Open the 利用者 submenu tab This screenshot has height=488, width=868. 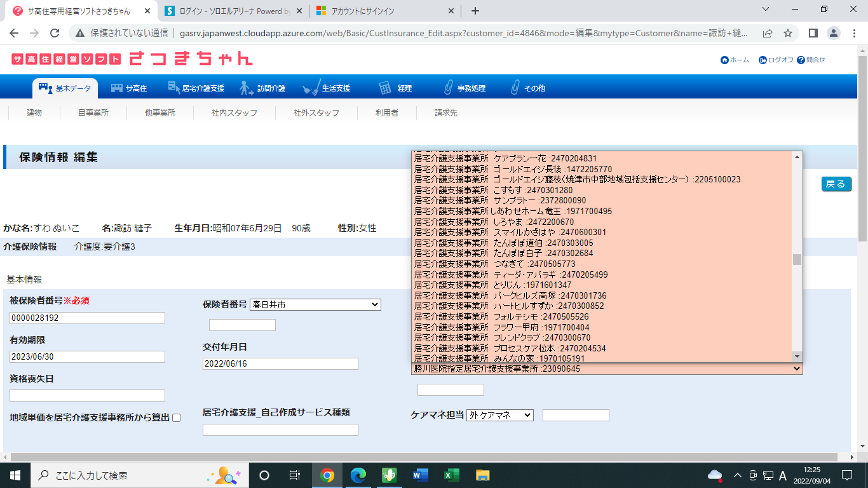[386, 112]
